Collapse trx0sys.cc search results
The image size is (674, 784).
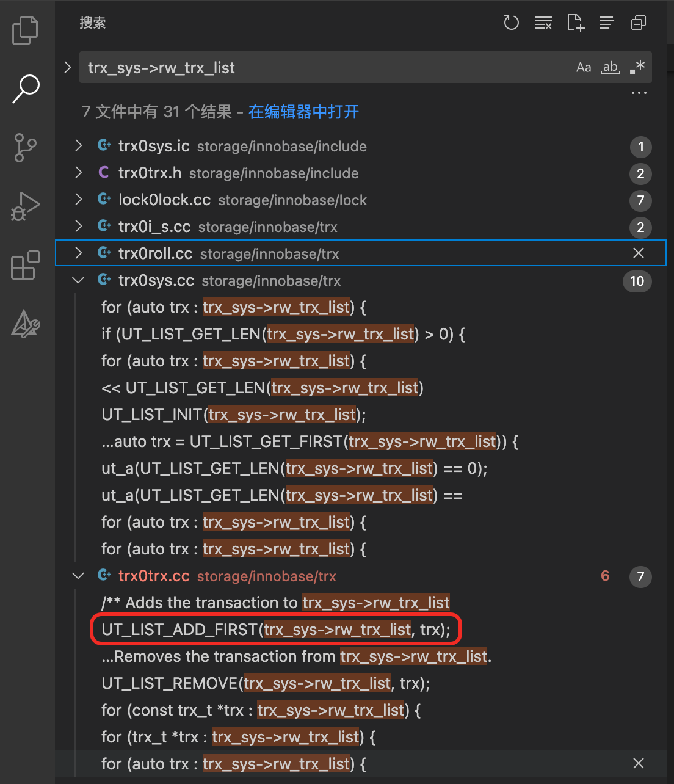click(78, 281)
